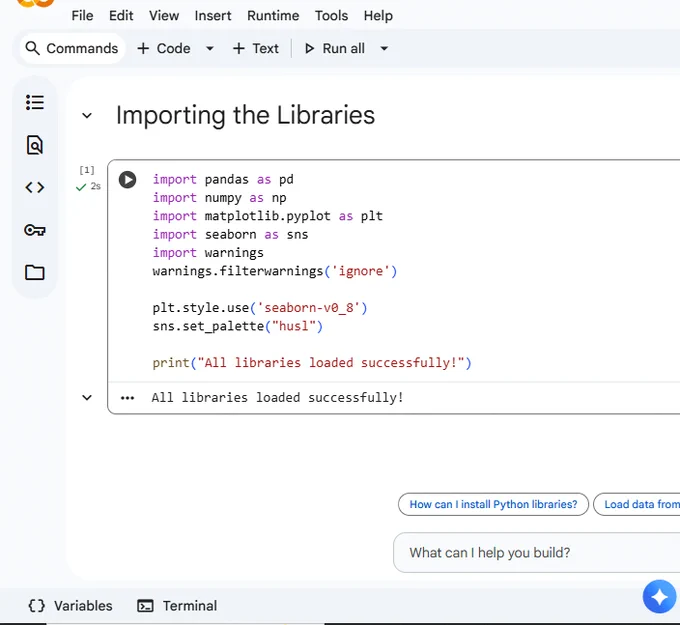Add a new Code cell
This screenshot has width=680, height=625.
point(163,48)
